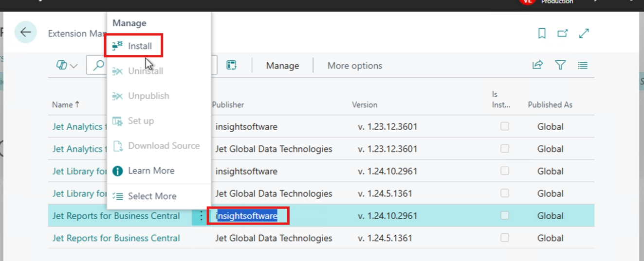Open the filter pane funnel icon
Screen dimensions: 644x261
tap(560, 65)
